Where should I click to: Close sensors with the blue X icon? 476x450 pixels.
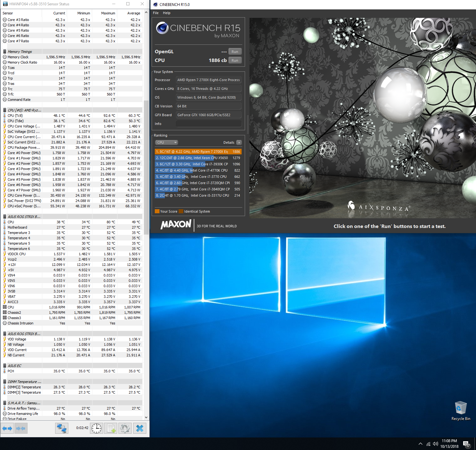point(140,428)
